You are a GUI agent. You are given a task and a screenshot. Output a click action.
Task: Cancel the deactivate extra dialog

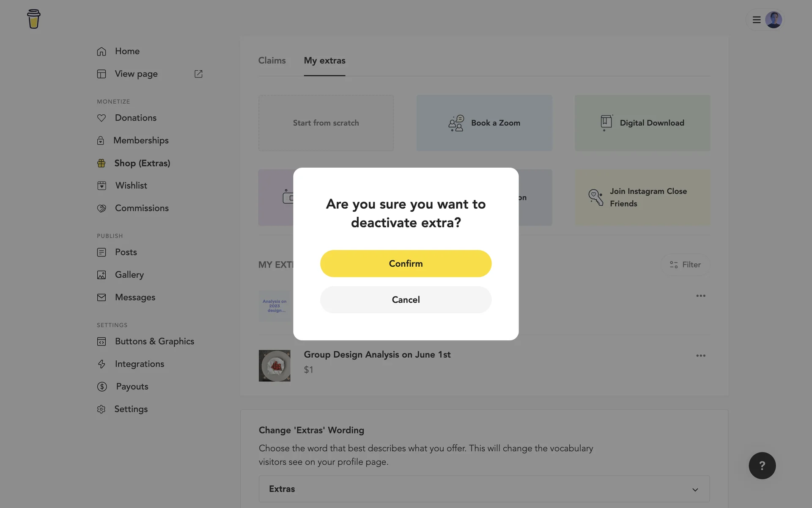pos(406,300)
